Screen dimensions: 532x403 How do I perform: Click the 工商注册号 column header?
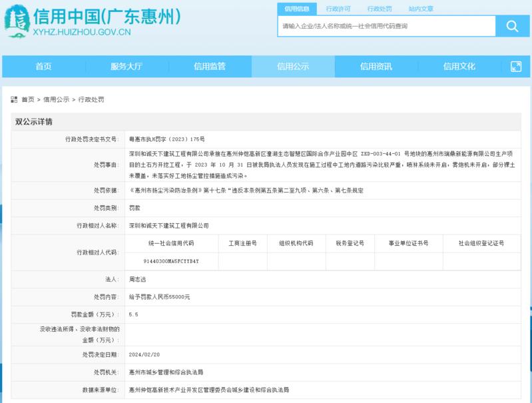coord(242,243)
